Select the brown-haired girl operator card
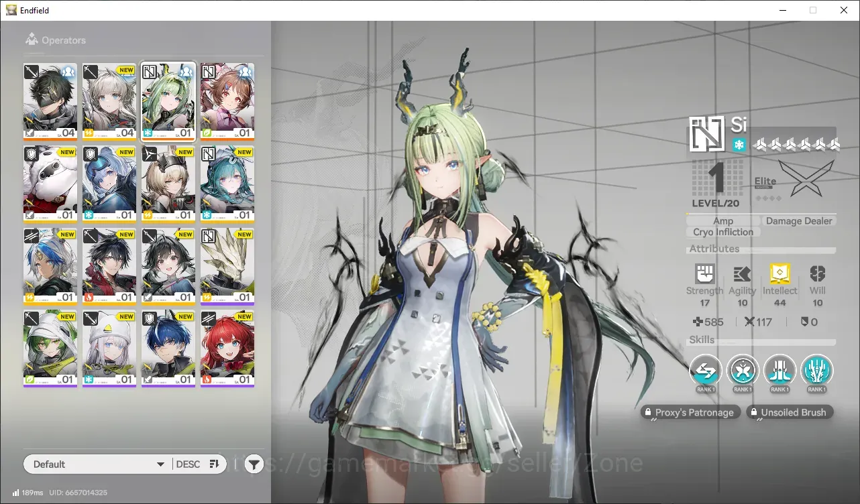Viewport: 860px width, 504px height. [x=227, y=101]
